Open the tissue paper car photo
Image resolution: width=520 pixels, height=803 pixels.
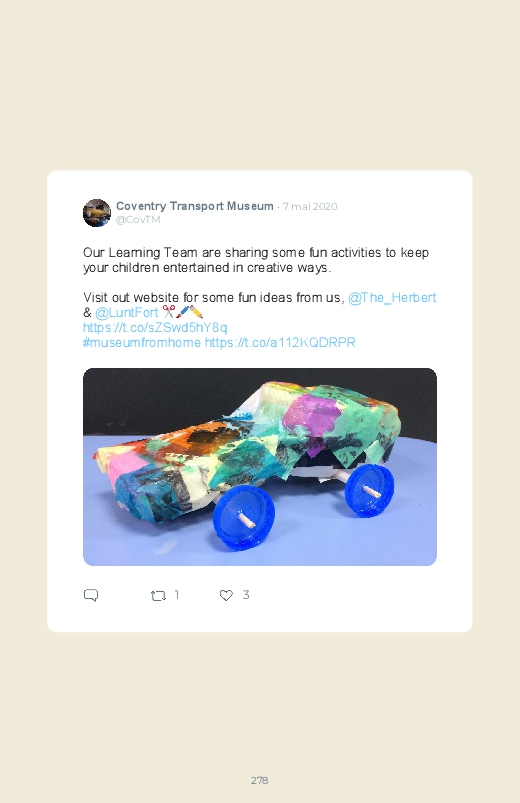point(260,467)
